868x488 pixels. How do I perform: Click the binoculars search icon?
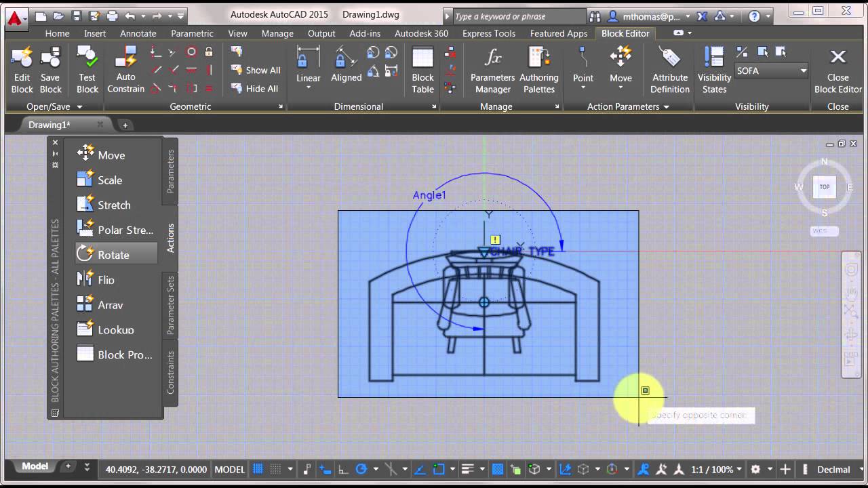point(595,16)
